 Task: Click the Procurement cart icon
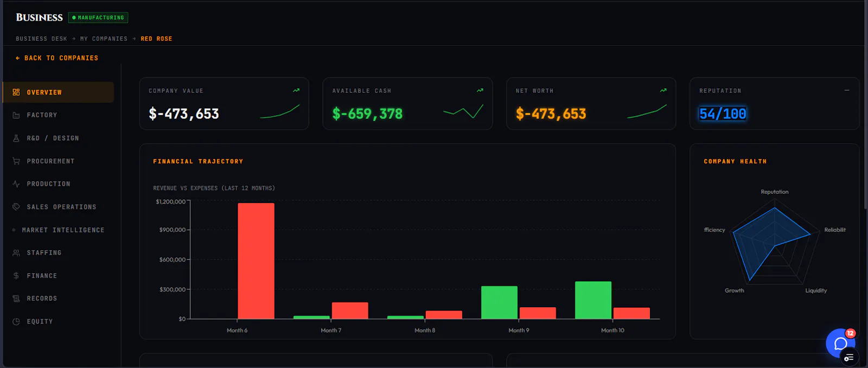tap(16, 161)
